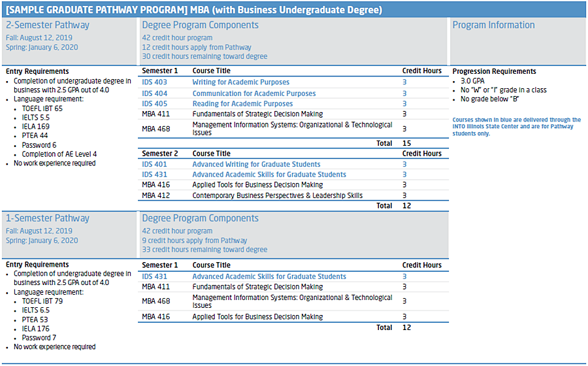Click the Total 15 credit hours cell
Image resolution: width=588 pixels, height=366 pixels.
pos(406,143)
